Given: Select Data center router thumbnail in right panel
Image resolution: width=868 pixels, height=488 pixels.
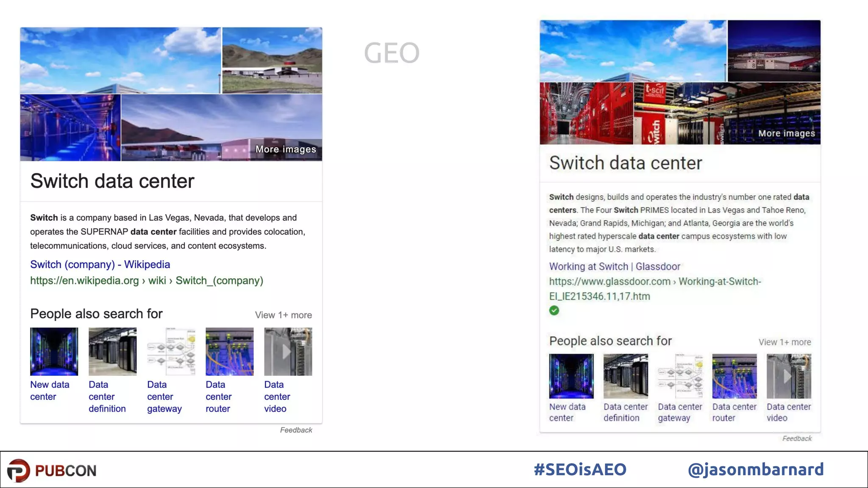Looking at the screenshot, I should [734, 376].
